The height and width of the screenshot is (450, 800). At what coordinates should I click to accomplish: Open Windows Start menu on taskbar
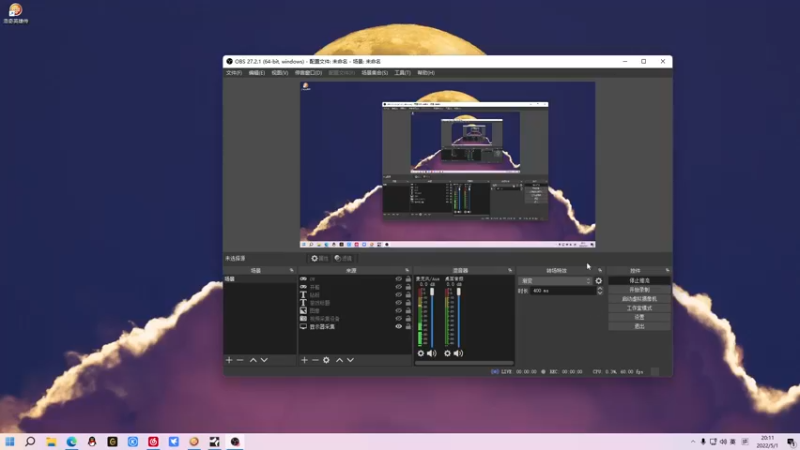10,441
